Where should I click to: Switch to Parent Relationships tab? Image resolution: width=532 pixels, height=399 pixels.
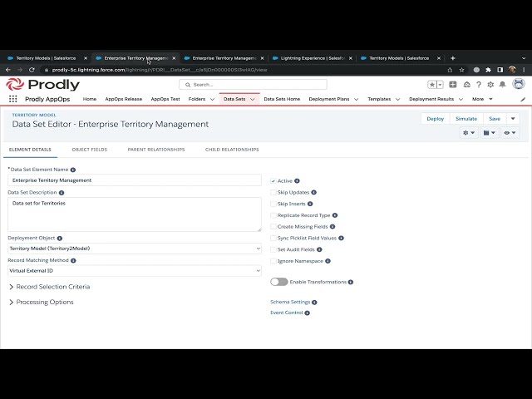(x=156, y=150)
